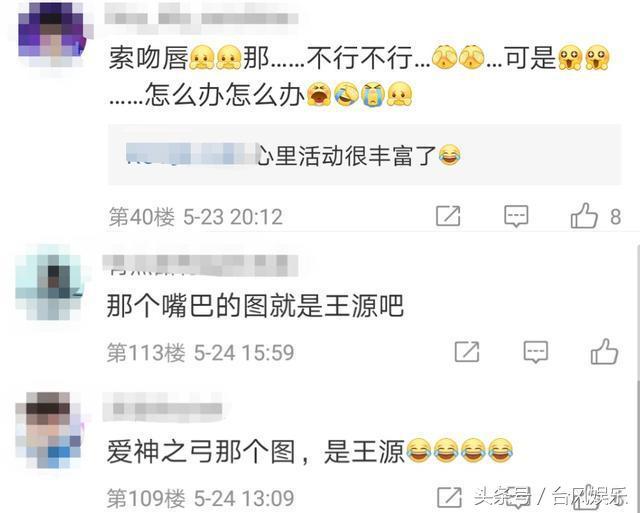Open the nested reply 心里活动很丰富了
The image size is (640, 513).
point(364,155)
